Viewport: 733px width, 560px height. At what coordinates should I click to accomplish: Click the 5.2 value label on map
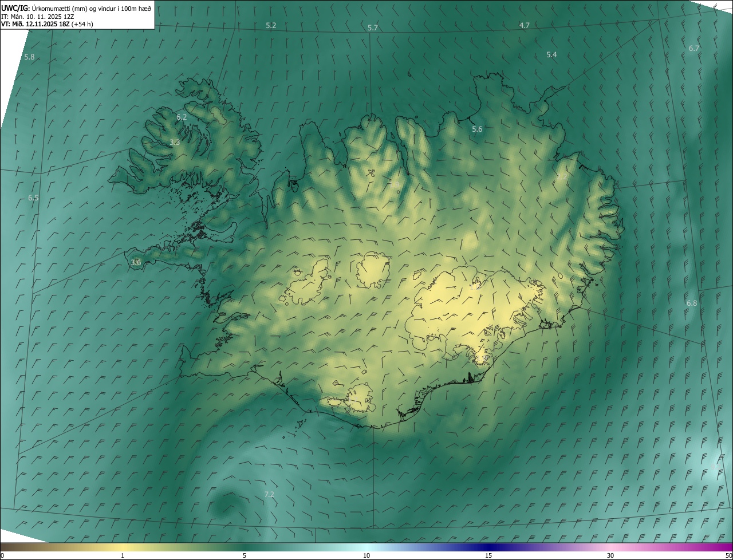[271, 26]
